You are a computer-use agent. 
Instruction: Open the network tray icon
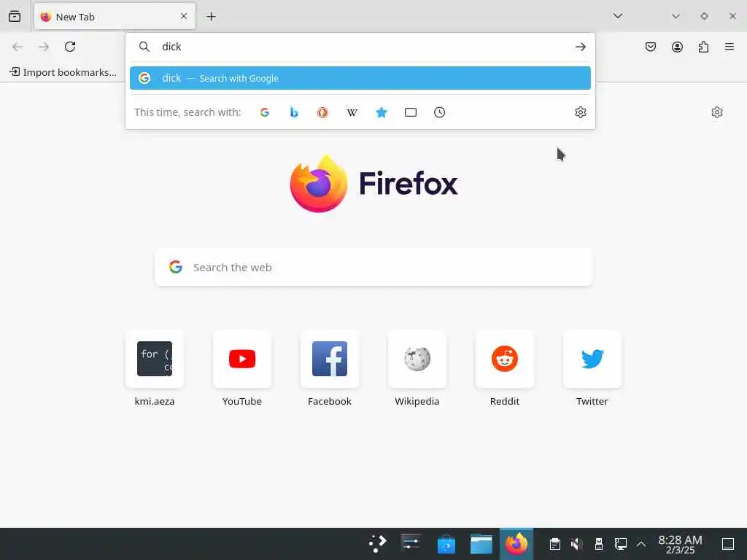click(x=620, y=544)
